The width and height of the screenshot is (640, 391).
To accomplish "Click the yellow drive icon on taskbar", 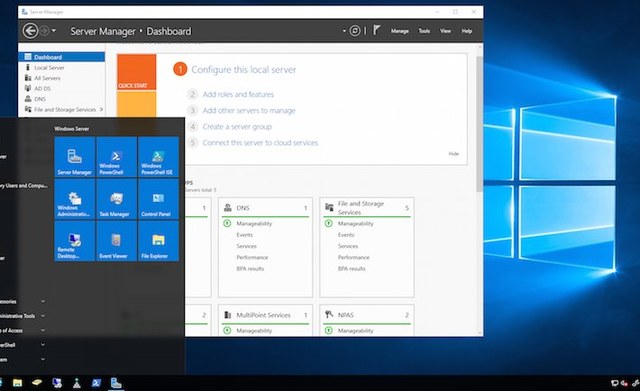I will point(37,383).
